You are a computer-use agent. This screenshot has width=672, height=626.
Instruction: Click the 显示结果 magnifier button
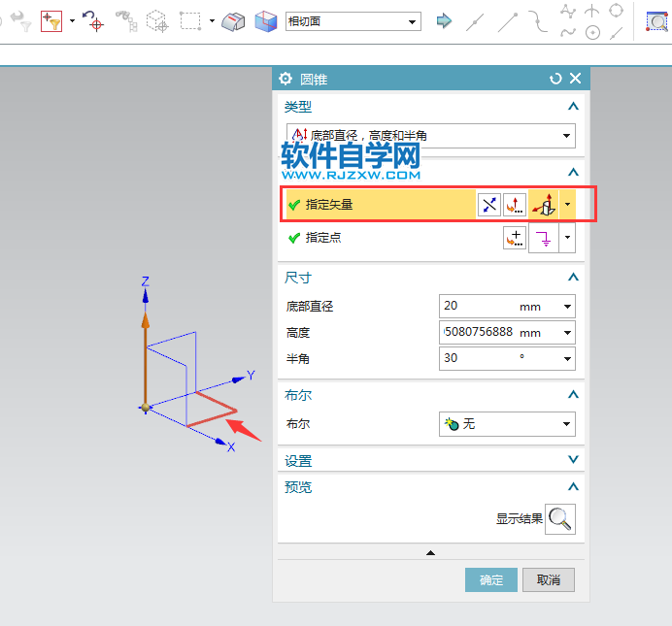coord(560,519)
